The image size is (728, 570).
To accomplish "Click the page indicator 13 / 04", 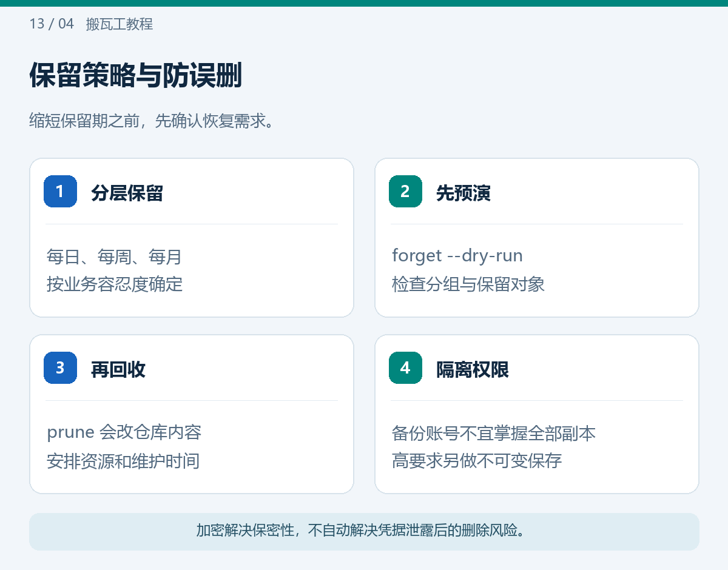I will click(52, 24).
